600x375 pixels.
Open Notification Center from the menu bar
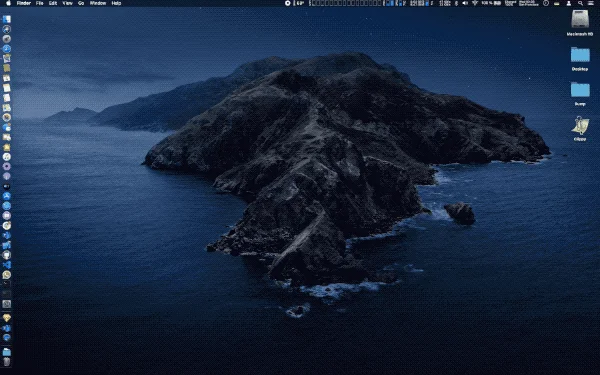tap(591, 3)
